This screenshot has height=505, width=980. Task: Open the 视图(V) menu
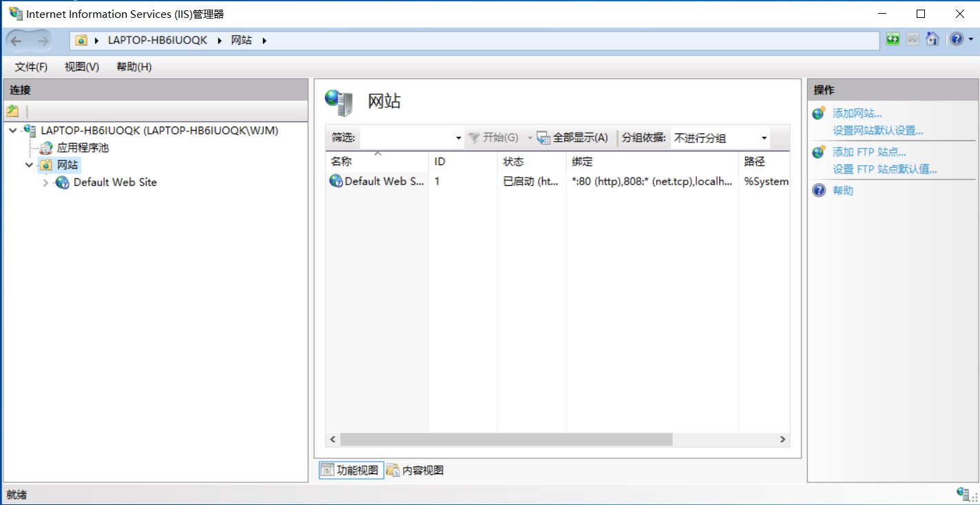point(81,67)
